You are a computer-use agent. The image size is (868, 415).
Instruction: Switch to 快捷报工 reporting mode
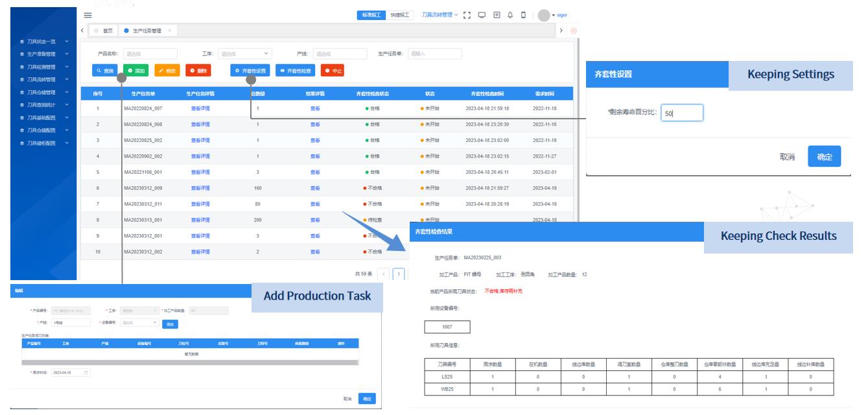point(400,15)
